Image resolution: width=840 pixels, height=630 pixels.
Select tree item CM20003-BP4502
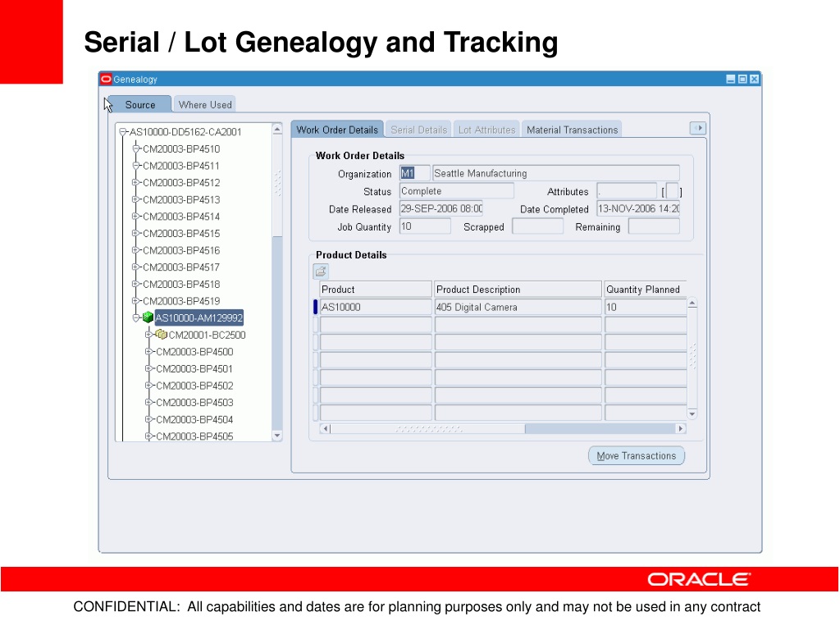(194, 386)
